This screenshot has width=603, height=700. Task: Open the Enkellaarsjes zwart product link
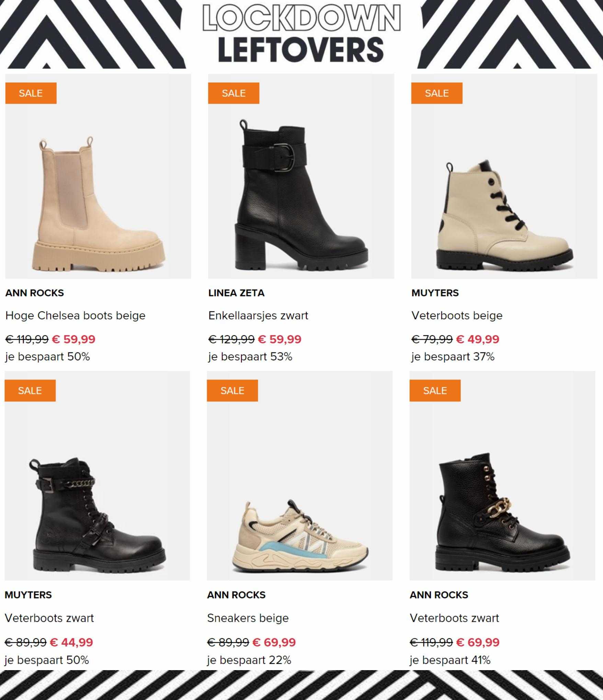[x=258, y=315]
